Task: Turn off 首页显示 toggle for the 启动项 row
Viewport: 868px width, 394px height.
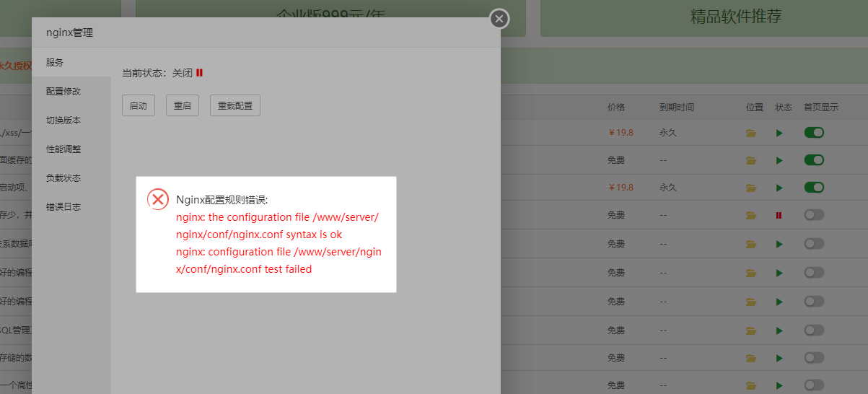Action: 814,187
